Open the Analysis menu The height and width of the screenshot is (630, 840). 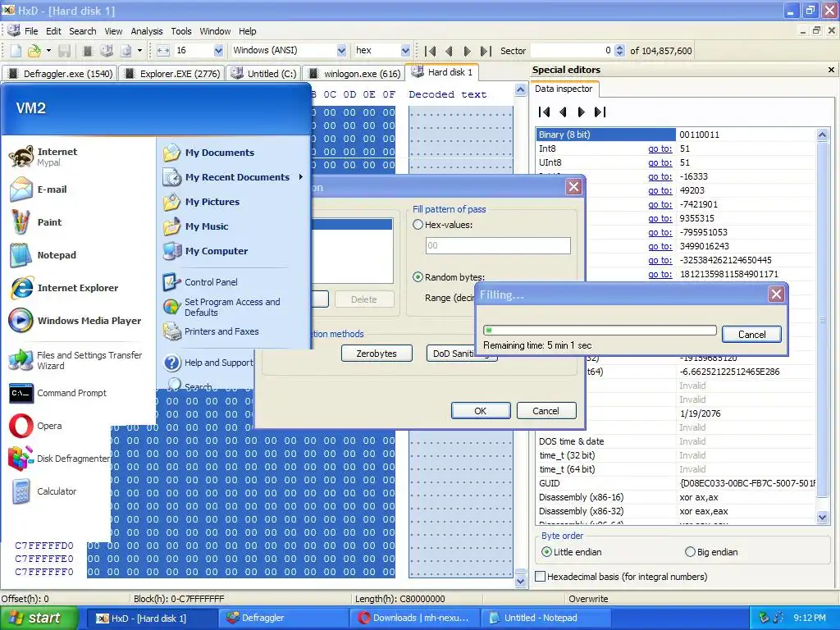(147, 31)
